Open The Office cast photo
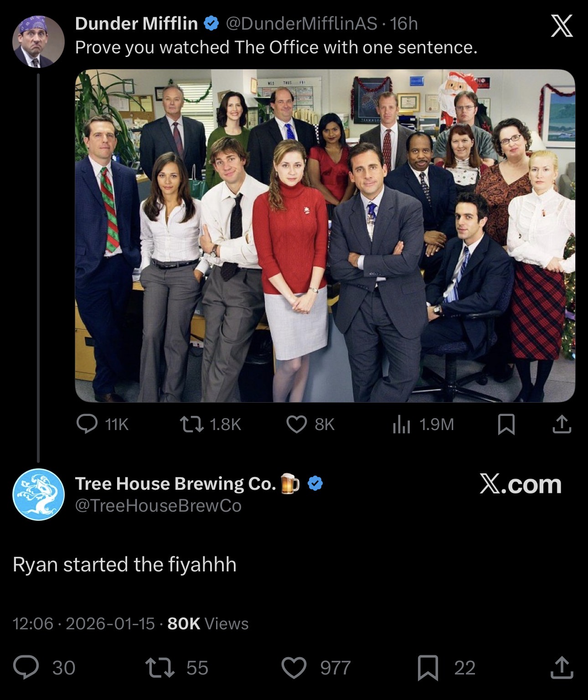 [x=325, y=236]
